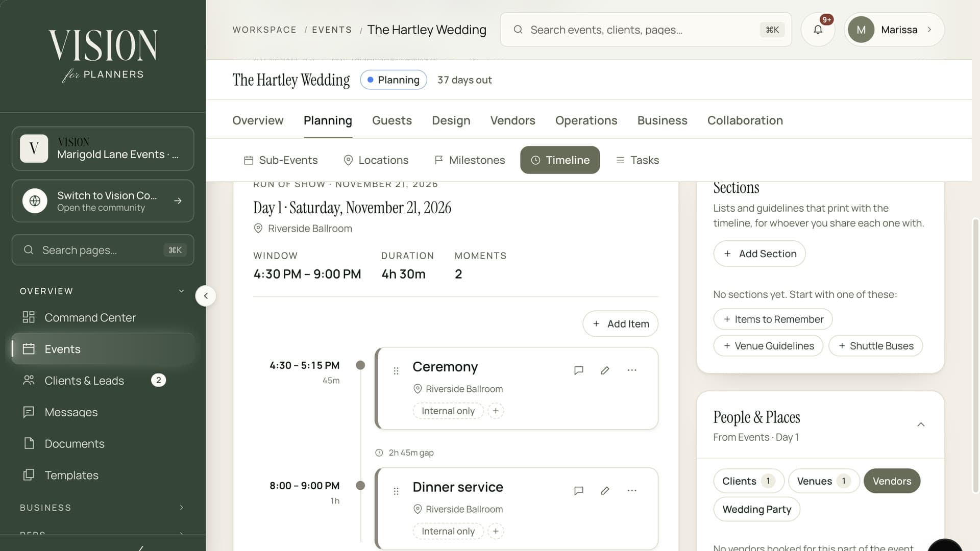Click the Add Section button
Screen dimensions: 980x551
[x=759, y=254]
